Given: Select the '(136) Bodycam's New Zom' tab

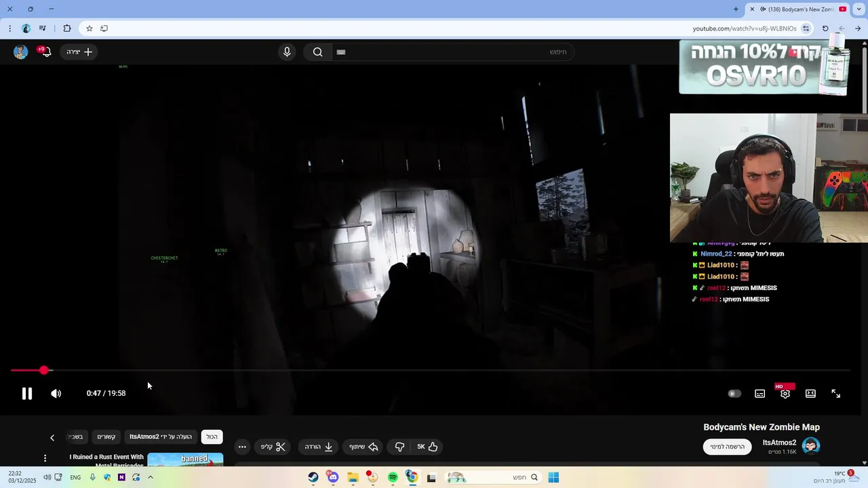Looking at the screenshot, I should pyautogui.click(x=797, y=9).
